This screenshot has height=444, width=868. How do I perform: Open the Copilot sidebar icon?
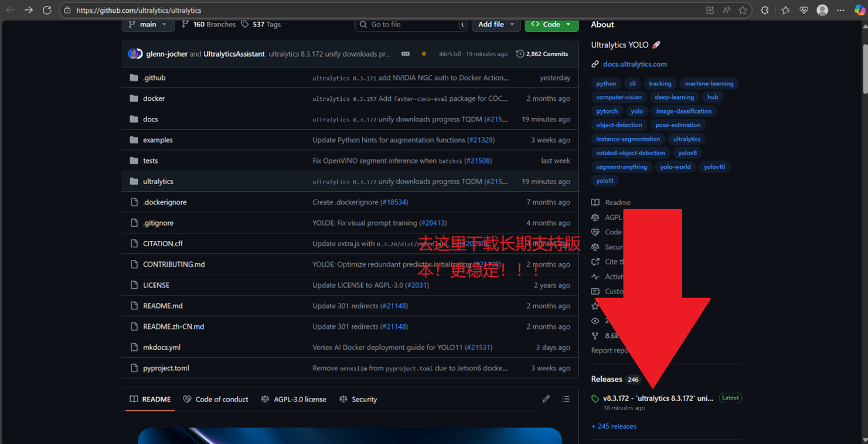pyautogui.click(x=859, y=10)
